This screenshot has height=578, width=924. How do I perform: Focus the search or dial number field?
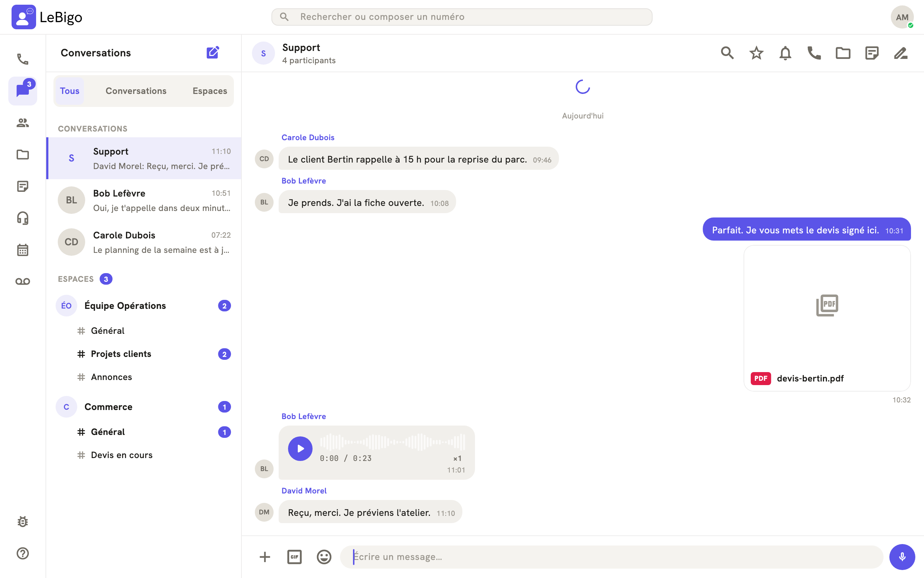[462, 17]
